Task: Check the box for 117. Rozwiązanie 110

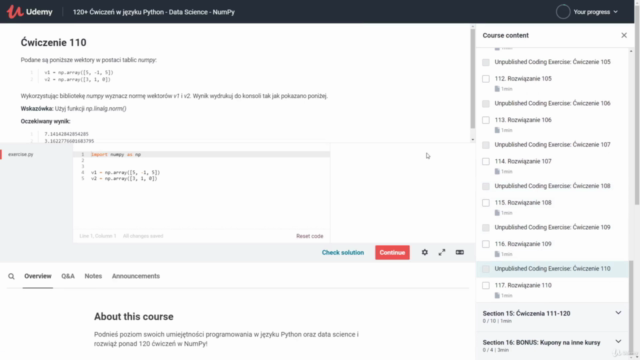Action: tap(486, 285)
